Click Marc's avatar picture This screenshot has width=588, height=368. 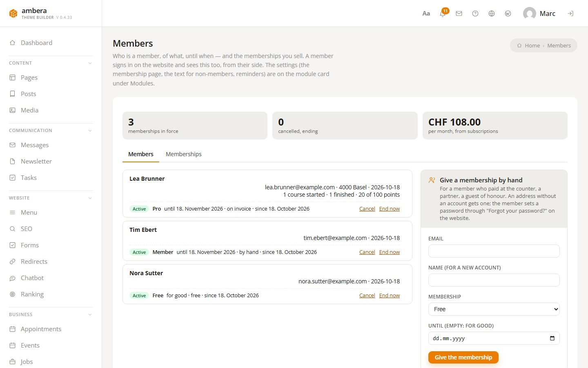[x=530, y=13]
